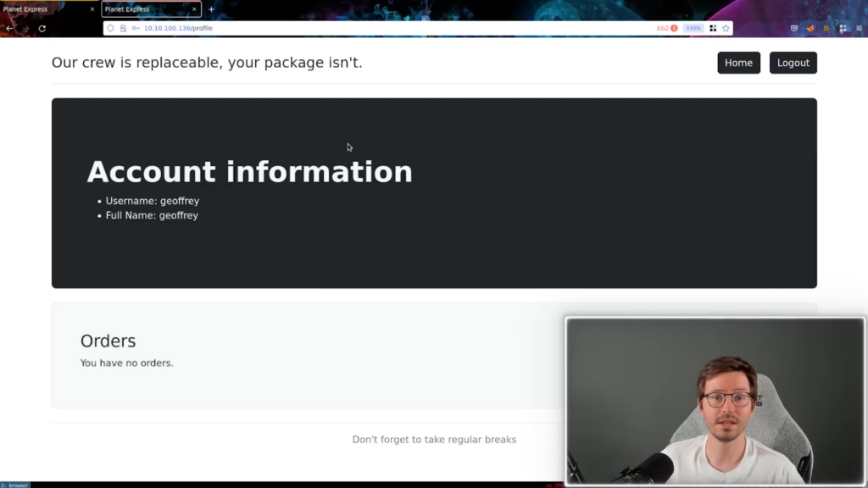
Task: Click the browser forward arrow
Action: (x=25, y=28)
